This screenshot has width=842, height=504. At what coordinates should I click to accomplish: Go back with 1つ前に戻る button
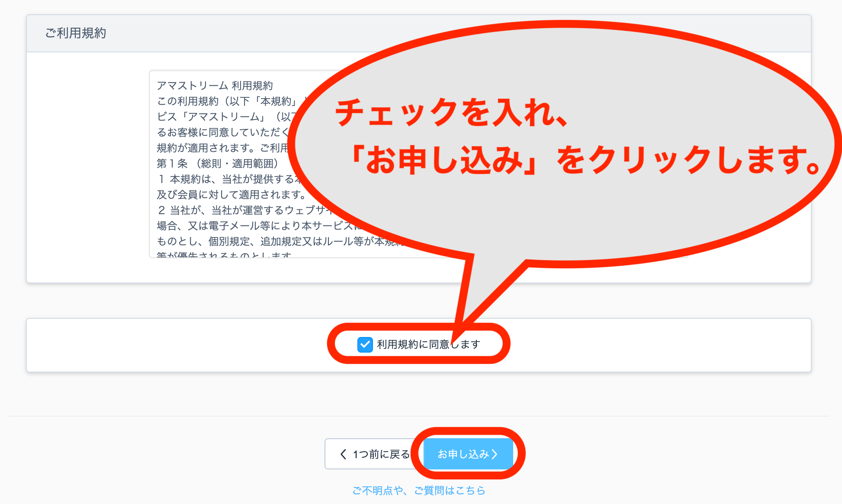click(374, 454)
